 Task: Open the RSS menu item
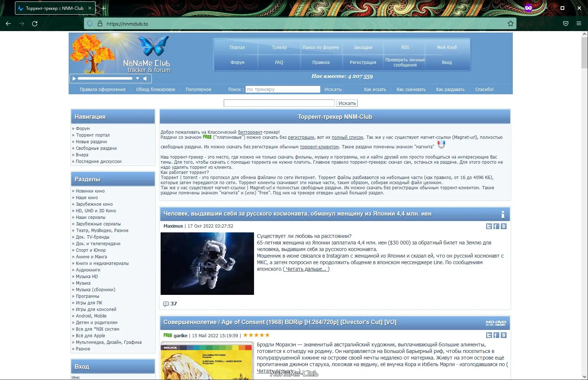point(405,47)
